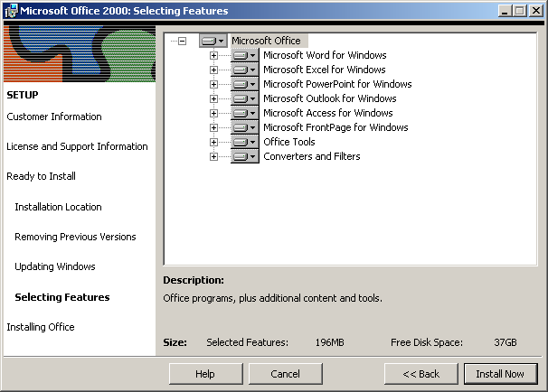Expand Microsoft PowerPoint for Windows node
The width and height of the screenshot is (548, 392).
pyautogui.click(x=213, y=85)
